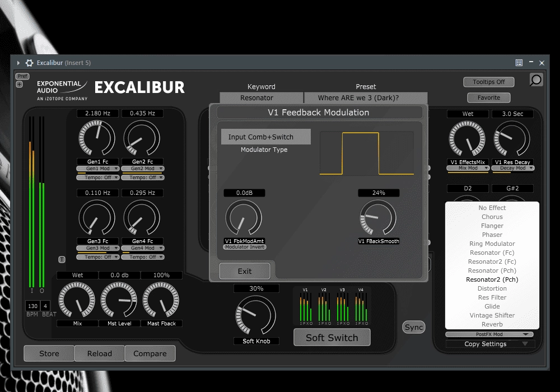Screen dimensions: 560x392
Task: Select Chorus from effect list
Action: point(492,217)
